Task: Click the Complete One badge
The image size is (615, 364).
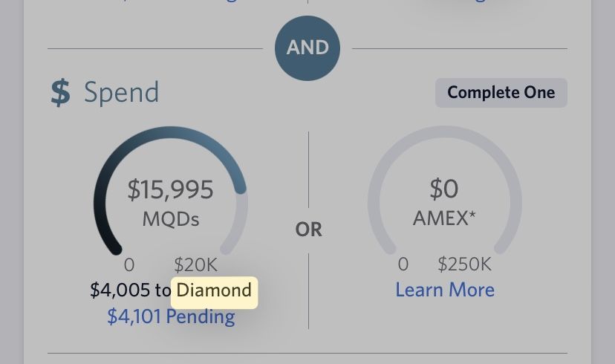Action: point(501,93)
